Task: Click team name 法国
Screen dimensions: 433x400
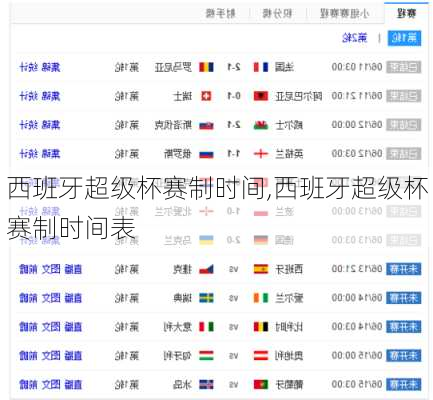Action: pos(284,67)
